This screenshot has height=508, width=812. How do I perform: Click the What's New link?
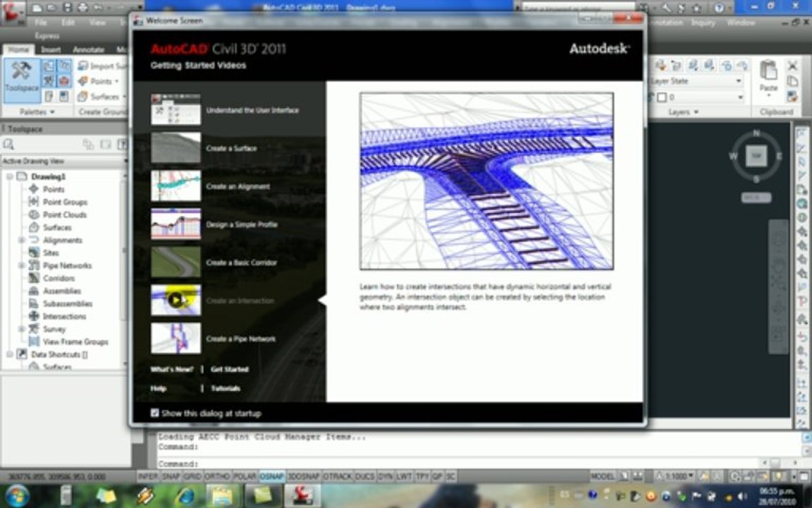(171, 369)
